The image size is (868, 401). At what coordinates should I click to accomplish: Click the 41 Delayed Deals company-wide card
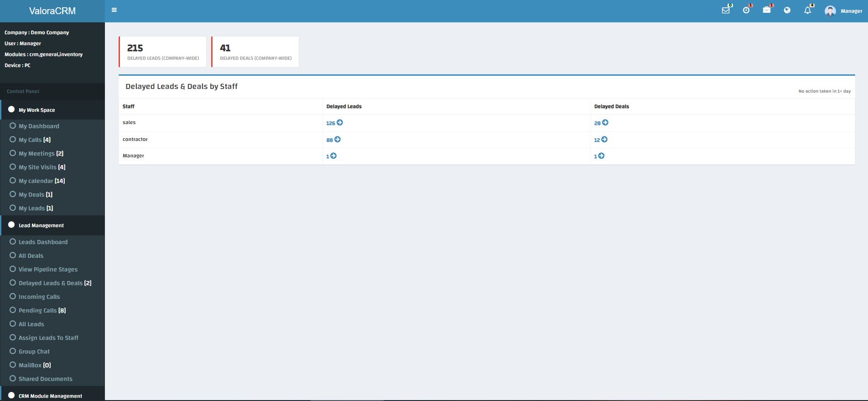[255, 52]
